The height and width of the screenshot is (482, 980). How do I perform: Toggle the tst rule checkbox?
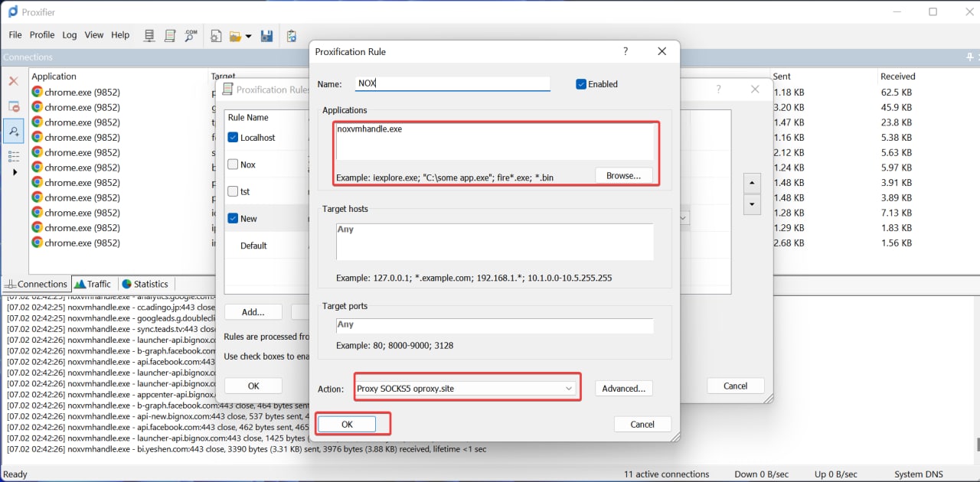(234, 191)
